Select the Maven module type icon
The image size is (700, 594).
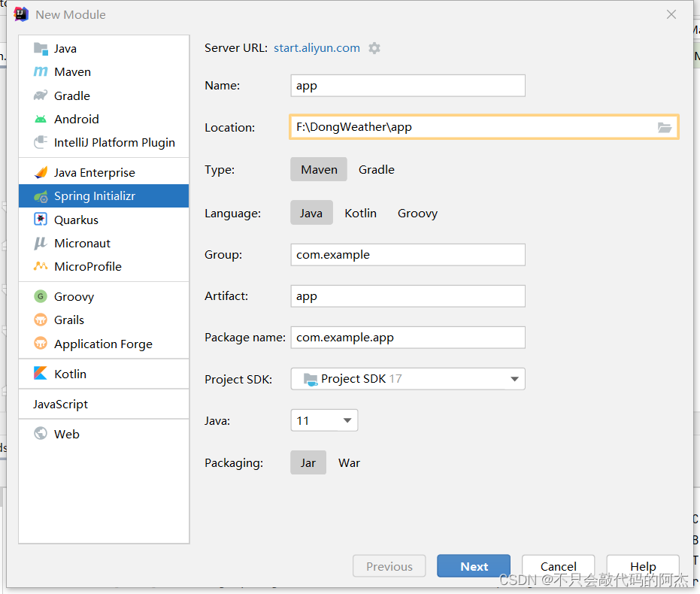point(41,71)
